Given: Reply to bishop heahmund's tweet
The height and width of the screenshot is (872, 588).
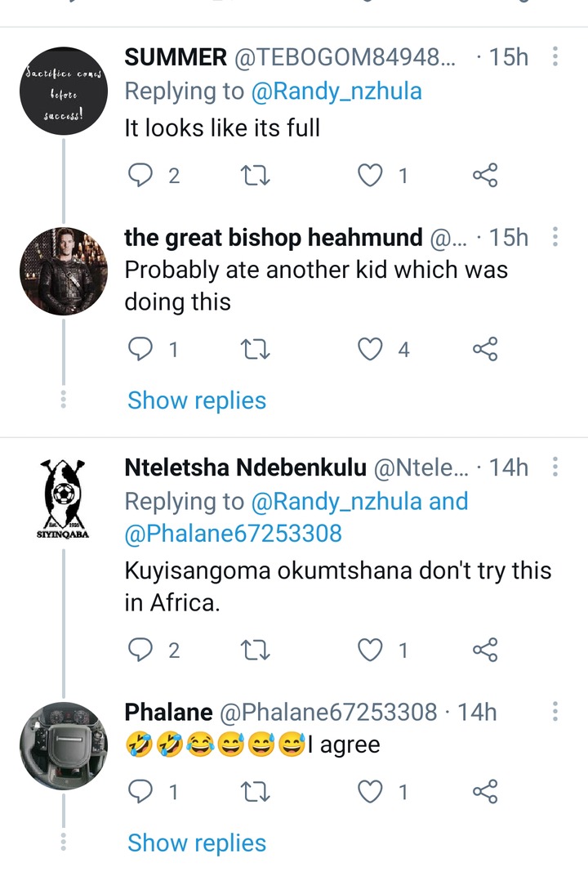Looking at the screenshot, I should click(x=140, y=349).
